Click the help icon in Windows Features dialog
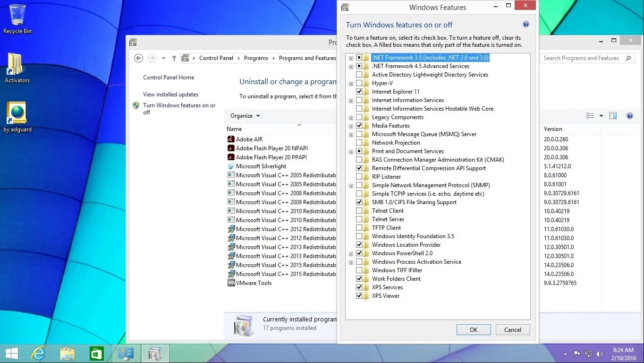The width and height of the screenshot is (644, 363). point(526,25)
